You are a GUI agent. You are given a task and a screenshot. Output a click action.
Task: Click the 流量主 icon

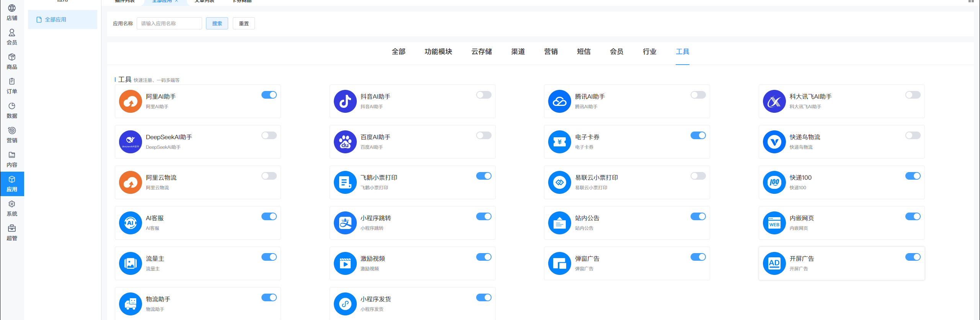pos(131,263)
